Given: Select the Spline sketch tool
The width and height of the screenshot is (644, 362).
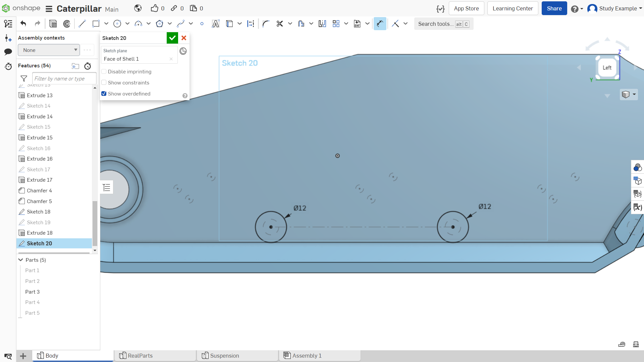Looking at the screenshot, I should (x=181, y=24).
